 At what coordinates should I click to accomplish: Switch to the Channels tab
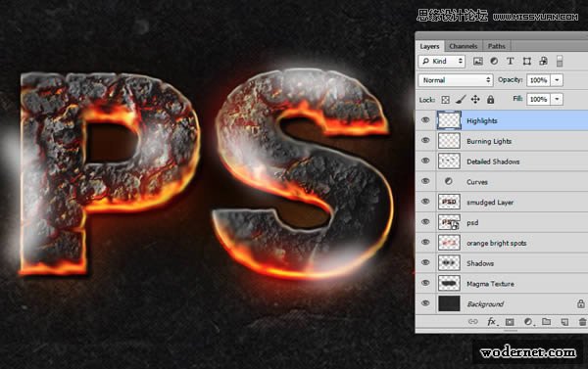coord(464,46)
